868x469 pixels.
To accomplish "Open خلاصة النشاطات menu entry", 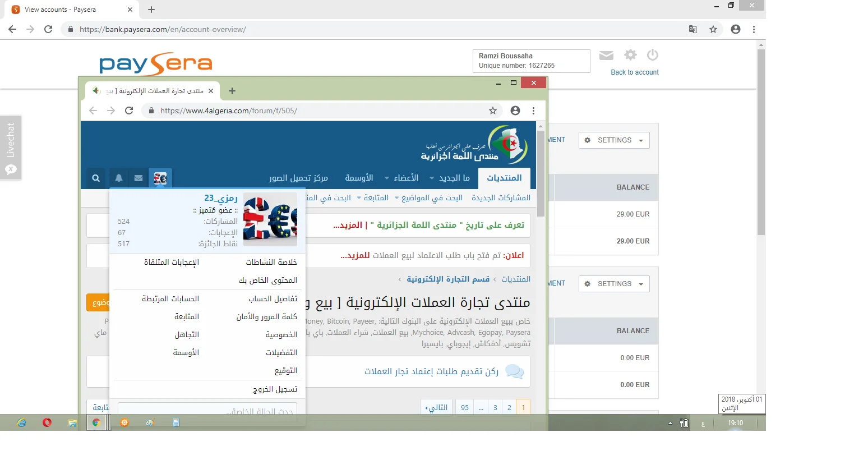I will [271, 262].
